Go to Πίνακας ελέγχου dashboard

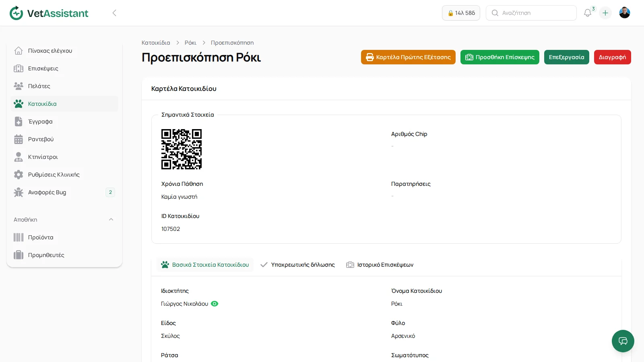pyautogui.click(x=64, y=51)
